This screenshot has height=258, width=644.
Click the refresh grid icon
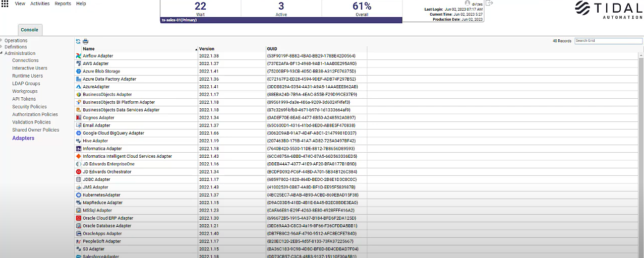[78, 41]
